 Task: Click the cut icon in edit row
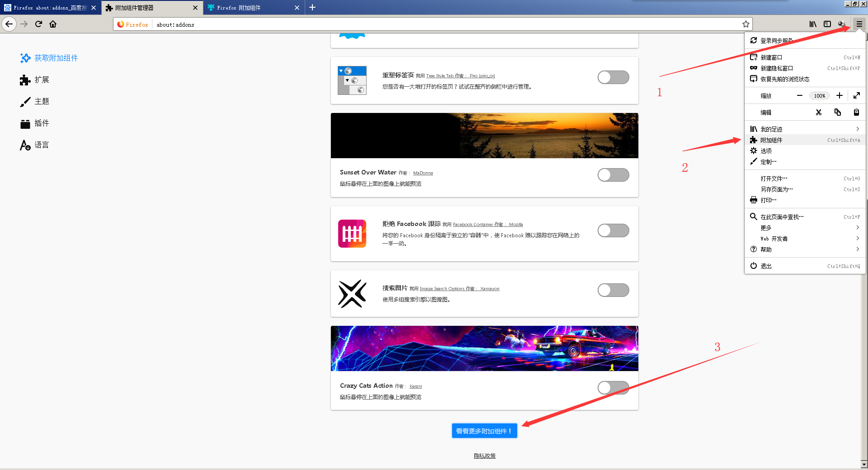819,112
